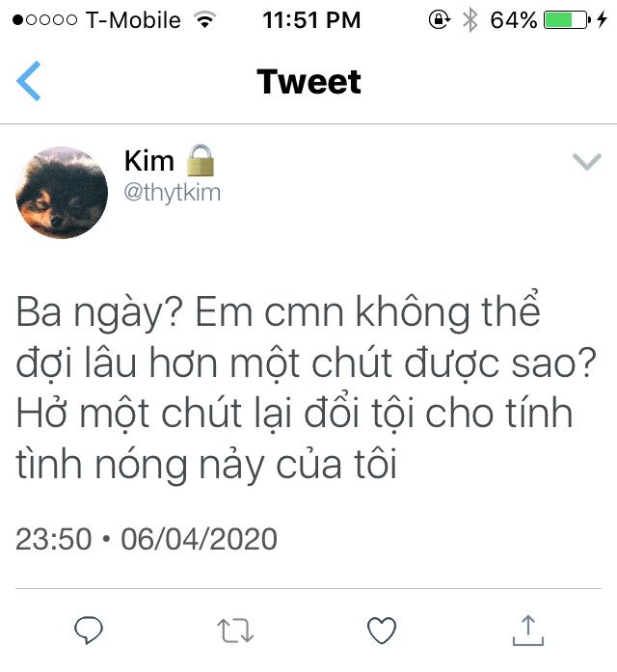The width and height of the screenshot is (617, 672).
Task: Tap the Wi-Fi status icon
Action: point(204,19)
